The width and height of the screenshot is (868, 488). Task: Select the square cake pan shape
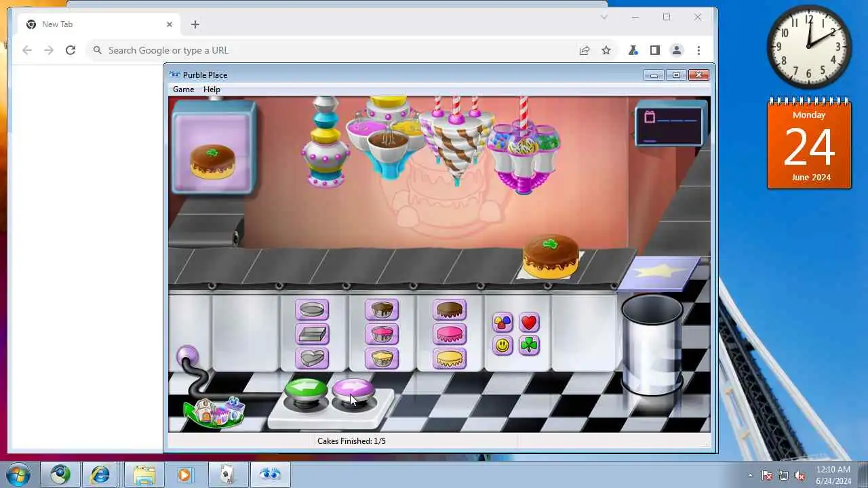point(312,334)
